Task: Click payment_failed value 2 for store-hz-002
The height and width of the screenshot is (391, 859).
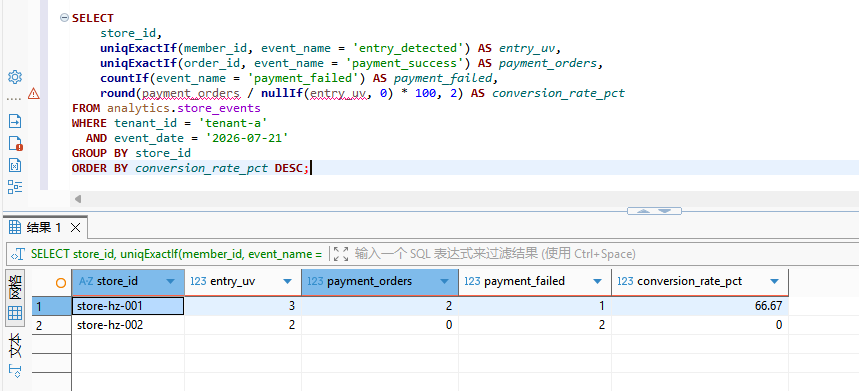Action: (x=535, y=325)
